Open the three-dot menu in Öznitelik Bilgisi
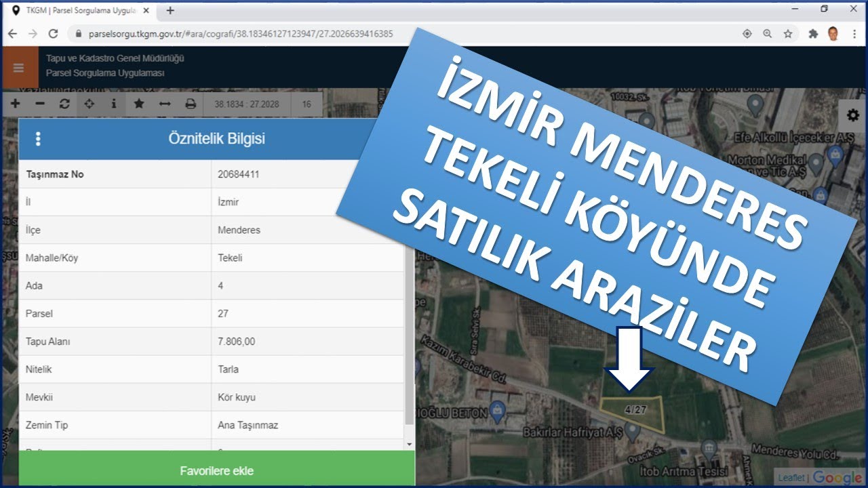 (x=38, y=139)
